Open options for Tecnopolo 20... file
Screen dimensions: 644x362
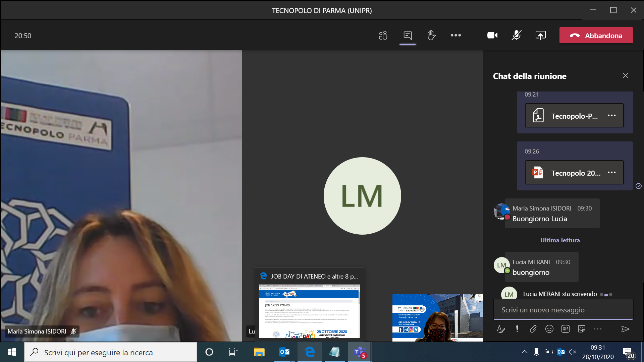click(x=612, y=173)
